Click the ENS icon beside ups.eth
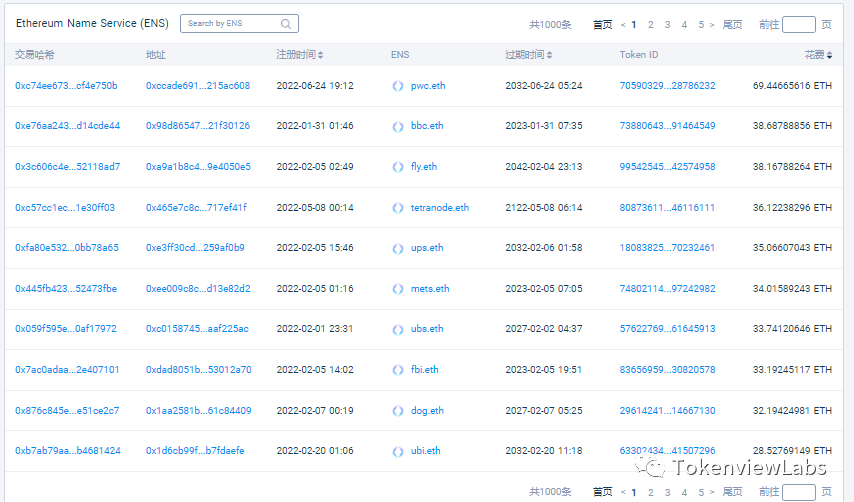Screen dimensions: 854x502 [x=398, y=248]
